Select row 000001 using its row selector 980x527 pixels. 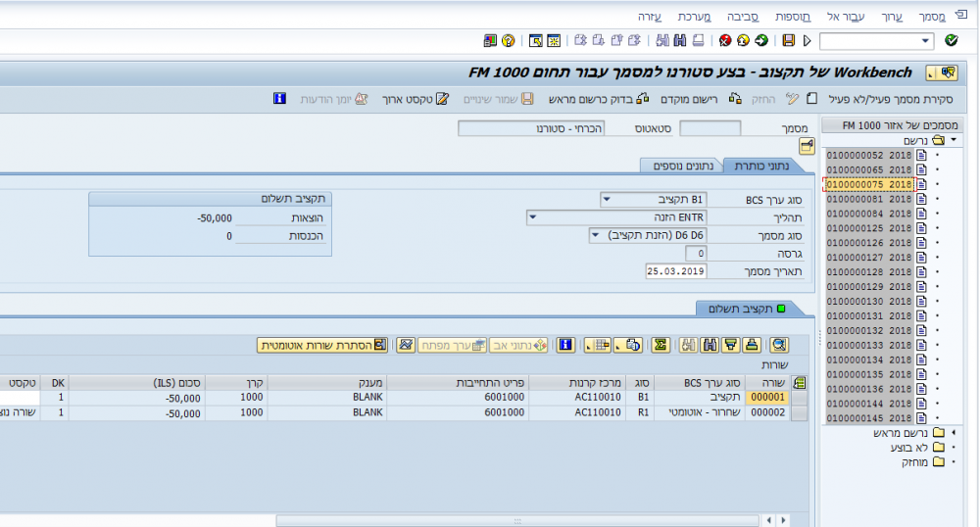(x=800, y=397)
